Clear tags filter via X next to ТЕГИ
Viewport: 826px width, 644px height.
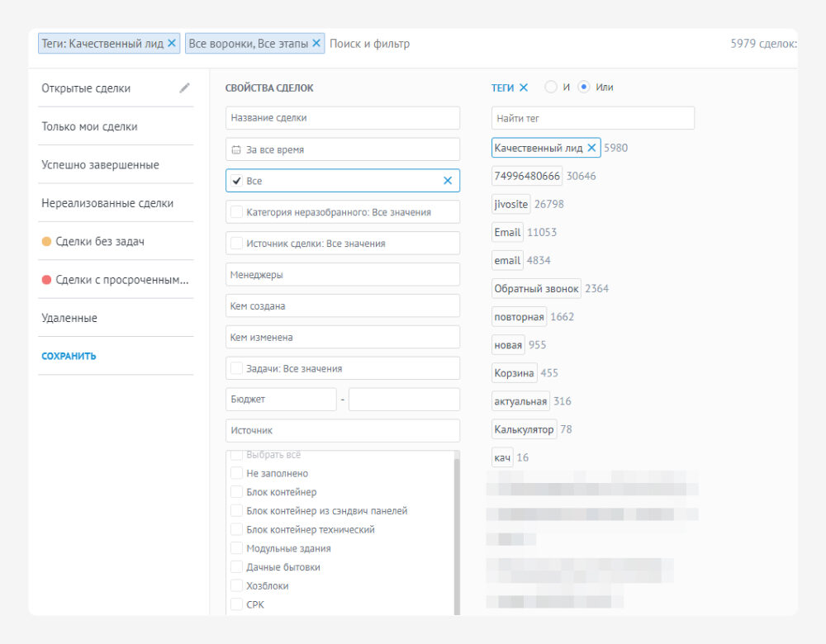pos(524,88)
